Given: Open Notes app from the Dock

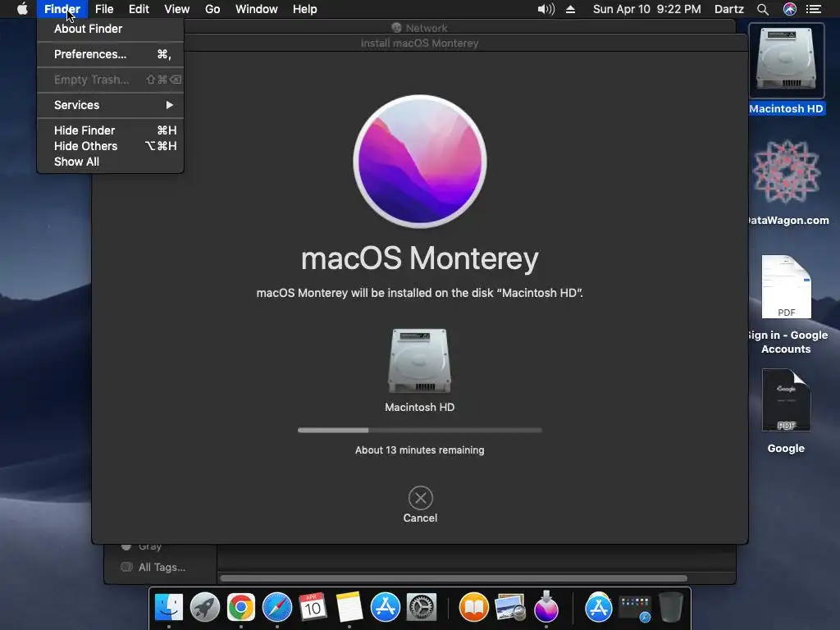Looking at the screenshot, I should coord(349,608).
